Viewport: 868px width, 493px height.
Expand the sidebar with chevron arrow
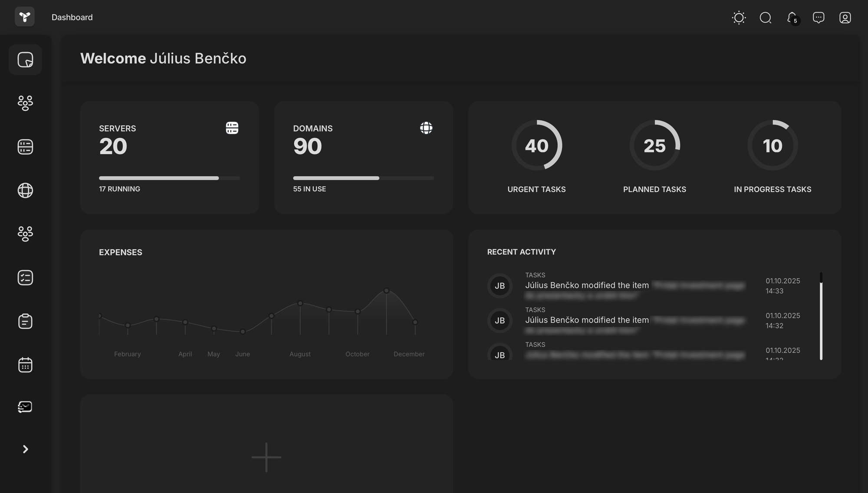click(25, 449)
